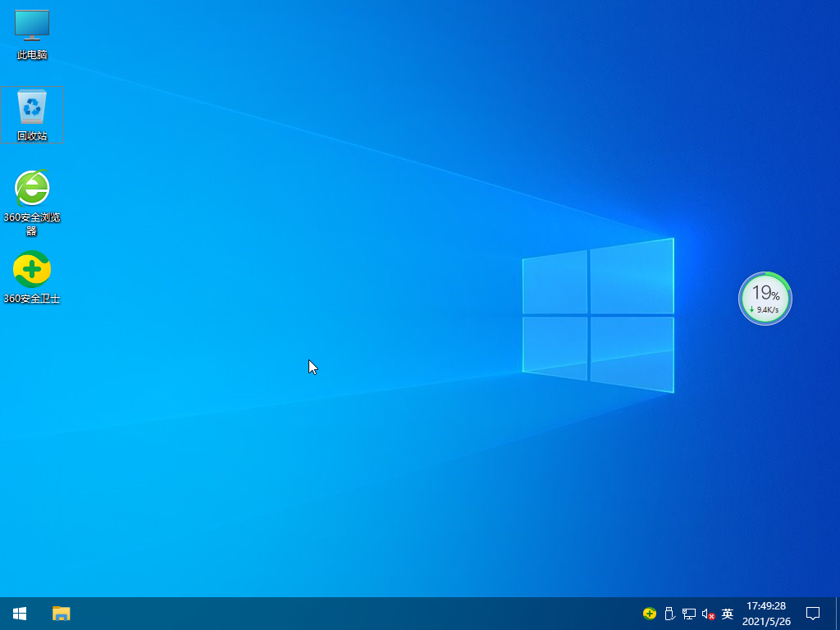The image size is (840, 630).
Task: Open the 回收站 recycle bin
Action: point(31,111)
